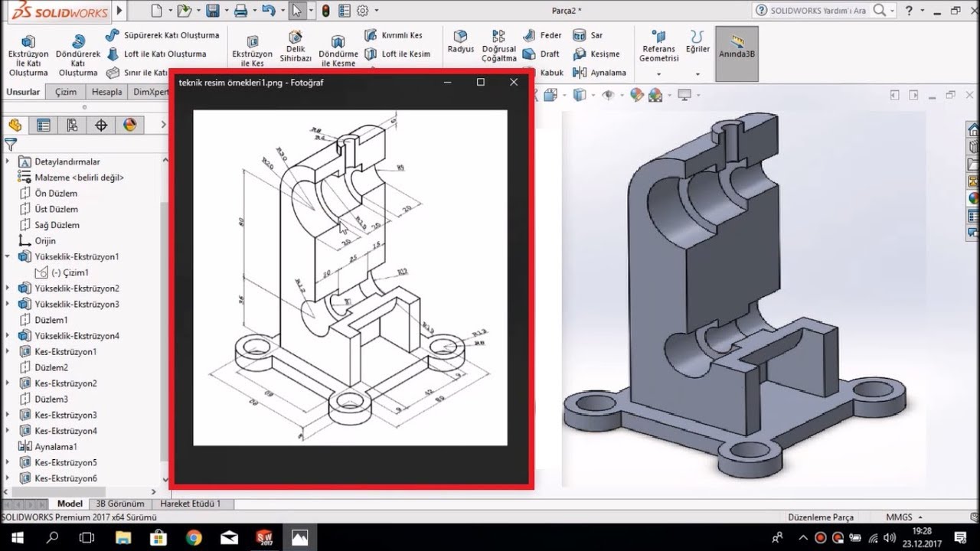This screenshot has width=980, height=551.
Task: Choose Kesişme intersect feature
Action: pyautogui.click(x=597, y=54)
